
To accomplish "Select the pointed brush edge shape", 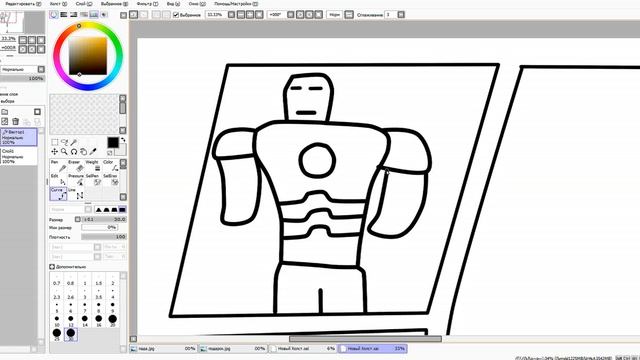I will [98, 209].
